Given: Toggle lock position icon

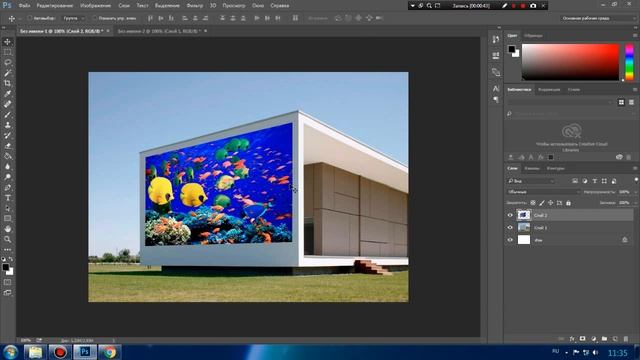Looking at the screenshot, I should [x=551, y=203].
